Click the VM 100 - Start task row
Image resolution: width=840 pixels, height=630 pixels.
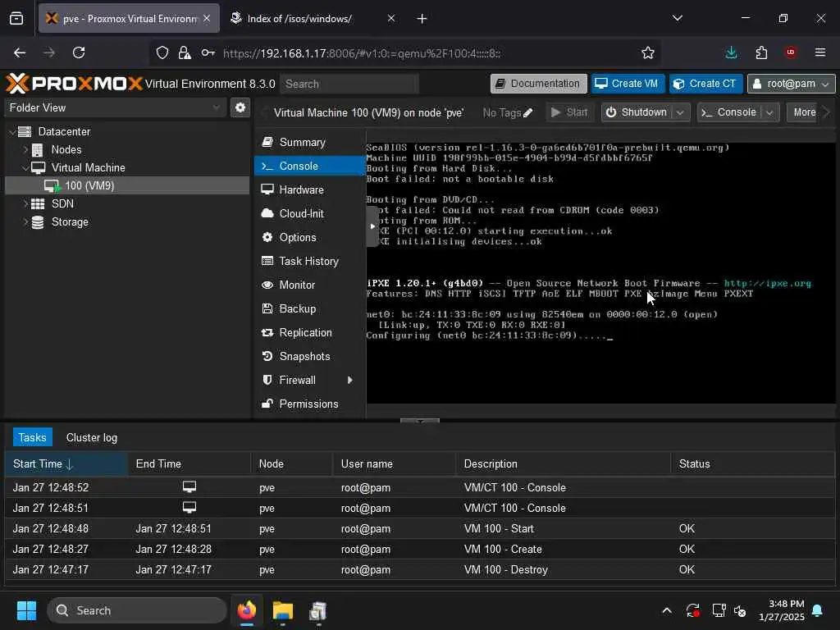(419, 529)
